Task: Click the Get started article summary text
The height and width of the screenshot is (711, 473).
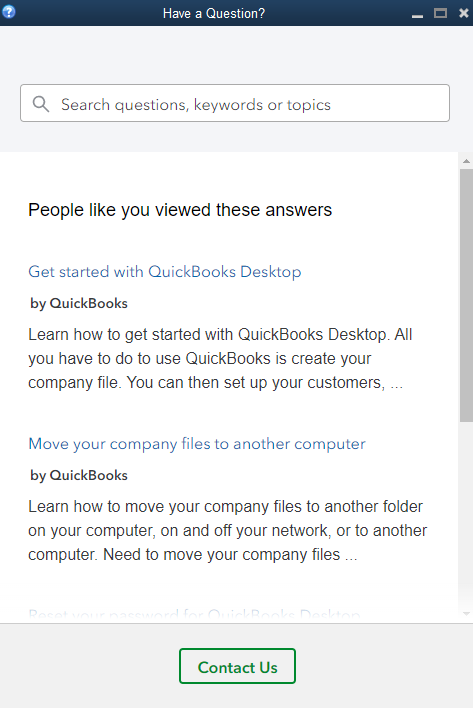Action: pos(220,359)
